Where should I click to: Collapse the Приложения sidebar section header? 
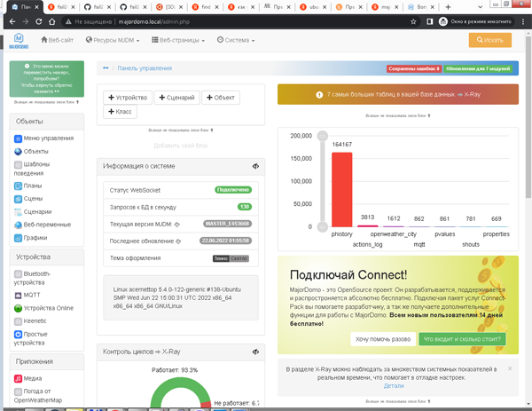point(46,362)
